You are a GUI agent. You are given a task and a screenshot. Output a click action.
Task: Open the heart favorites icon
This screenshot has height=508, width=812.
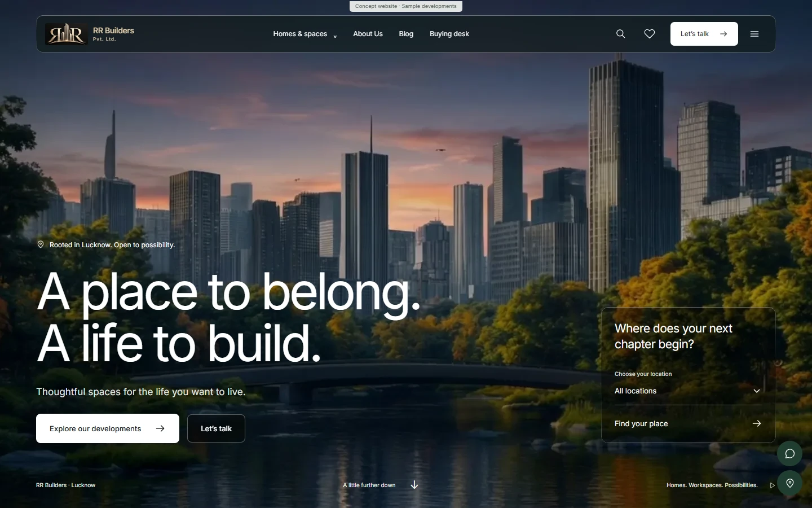click(x=650, y=34)
